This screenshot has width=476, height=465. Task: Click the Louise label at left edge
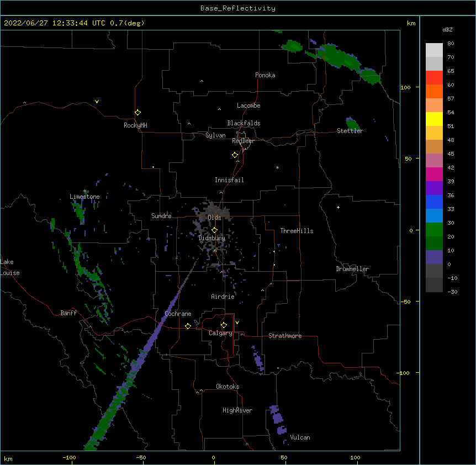(x=10, y=273)
